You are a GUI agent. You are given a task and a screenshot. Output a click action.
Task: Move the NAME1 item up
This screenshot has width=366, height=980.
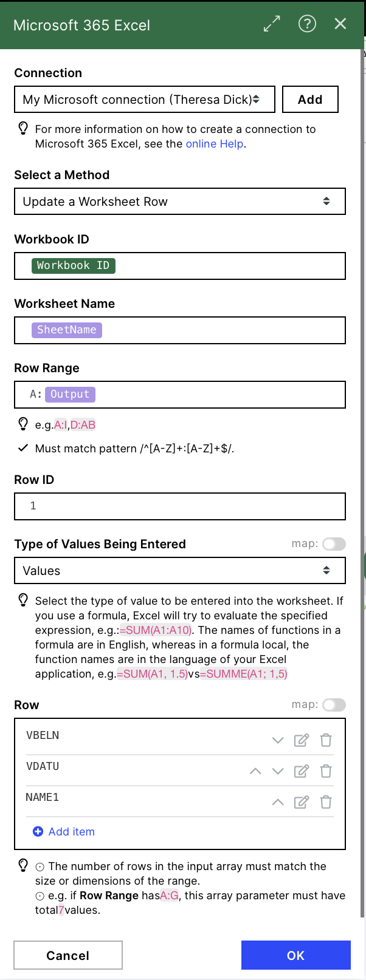[x=278, y=802]
